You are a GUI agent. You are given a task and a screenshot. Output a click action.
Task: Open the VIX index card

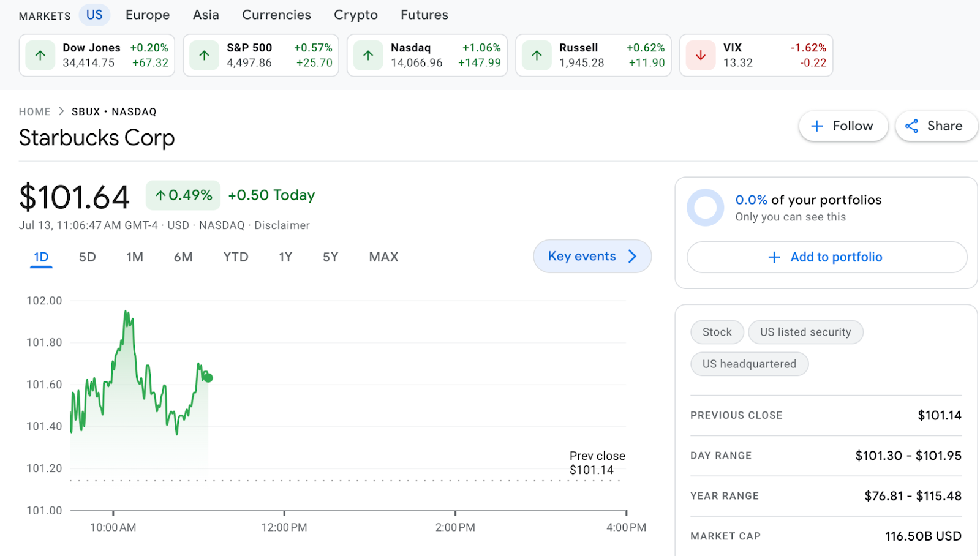[756, 55]
